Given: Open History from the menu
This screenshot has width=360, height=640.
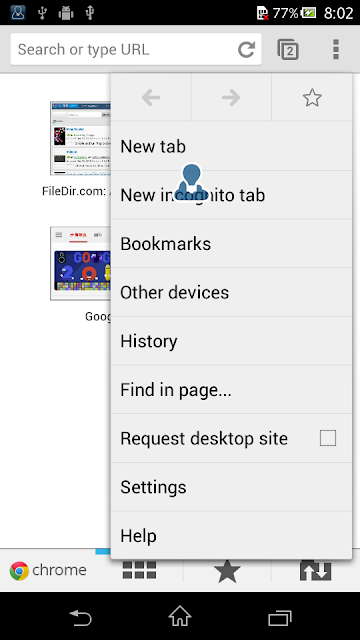Looking at the screenshot, I should tap(231, 341).
